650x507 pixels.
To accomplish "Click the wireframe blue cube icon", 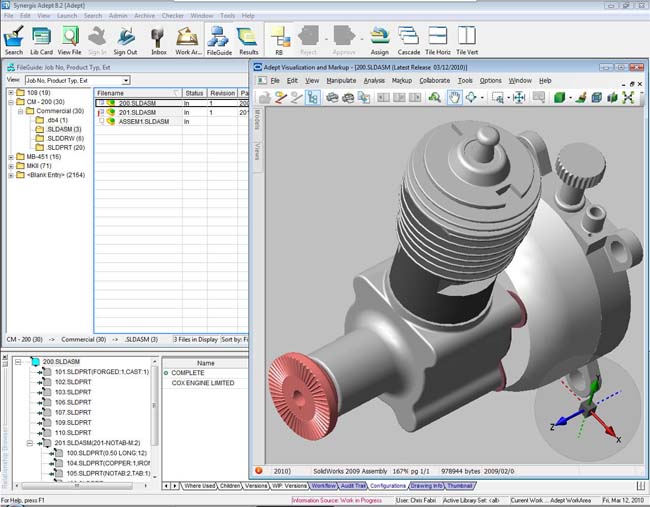I will (x=597, y=98).
